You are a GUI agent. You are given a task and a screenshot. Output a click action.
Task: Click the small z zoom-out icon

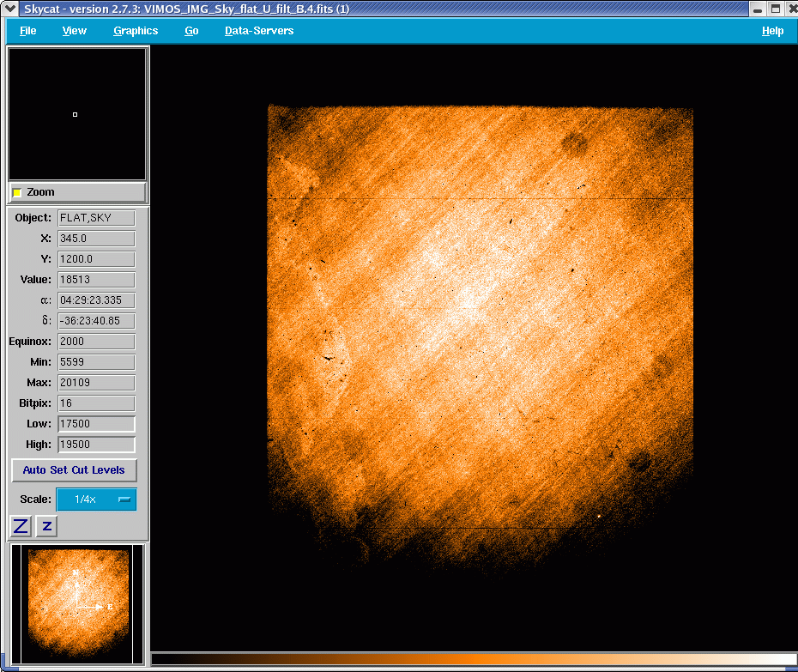pos(47,526)
